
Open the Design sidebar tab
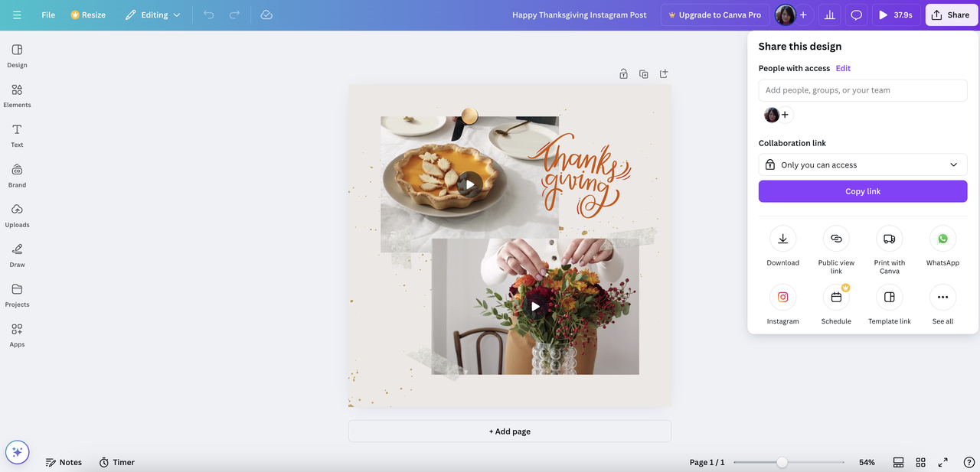(x=17, y=56)
